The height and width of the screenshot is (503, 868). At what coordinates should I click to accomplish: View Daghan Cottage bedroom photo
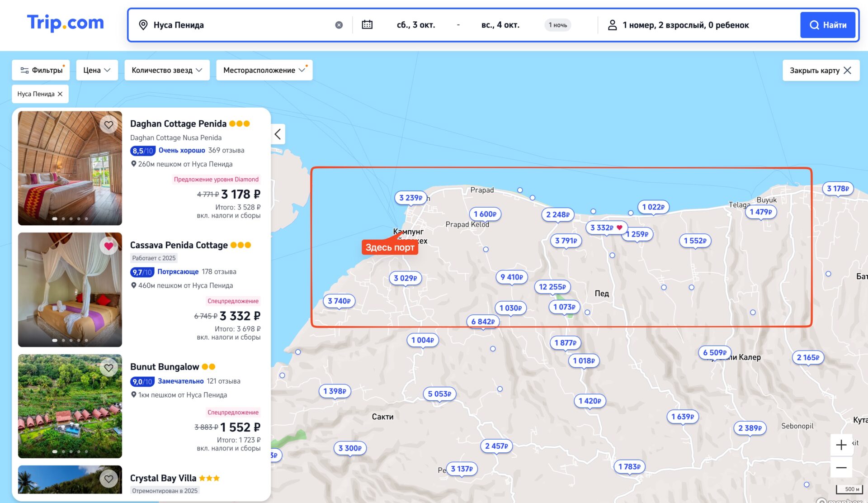click(70, 168)
